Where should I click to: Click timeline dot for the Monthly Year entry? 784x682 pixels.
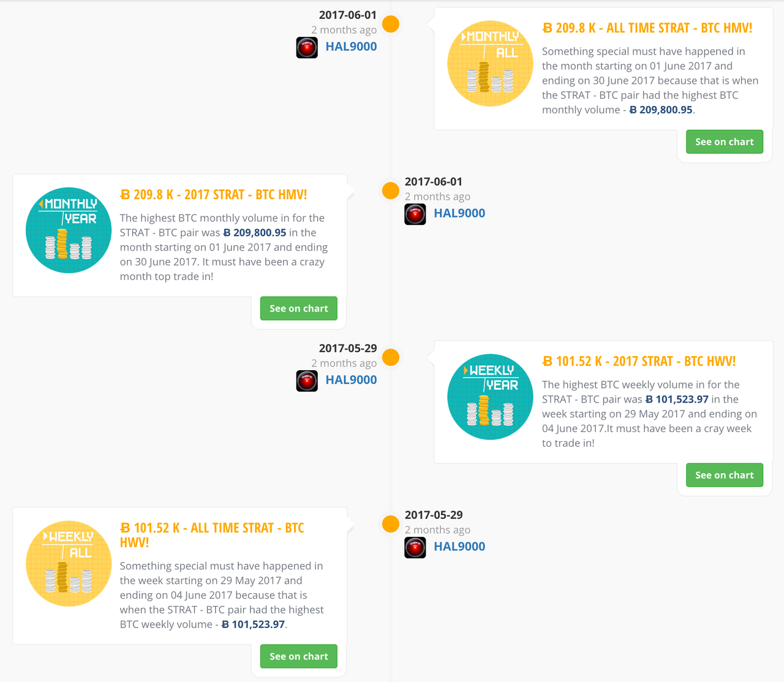pyautogui.click(x=391, y=191)
